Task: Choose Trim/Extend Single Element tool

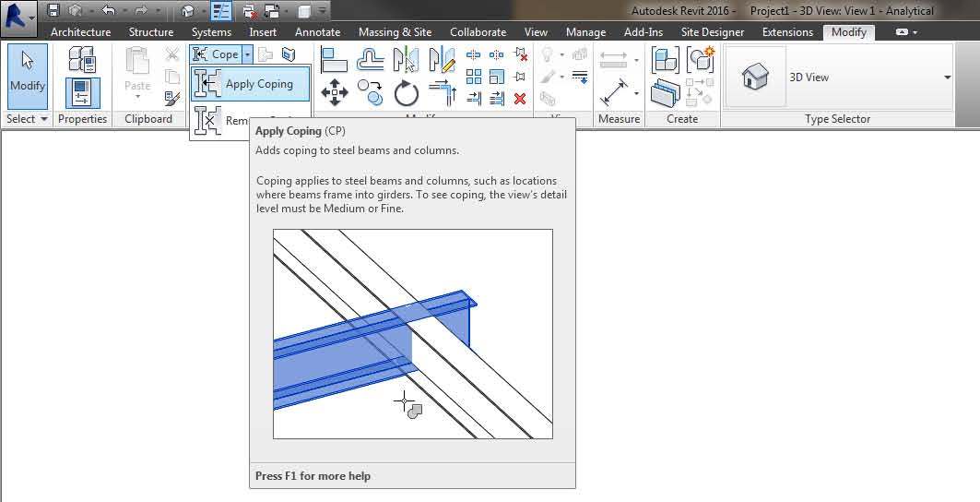Action: (x=474, y=98)
